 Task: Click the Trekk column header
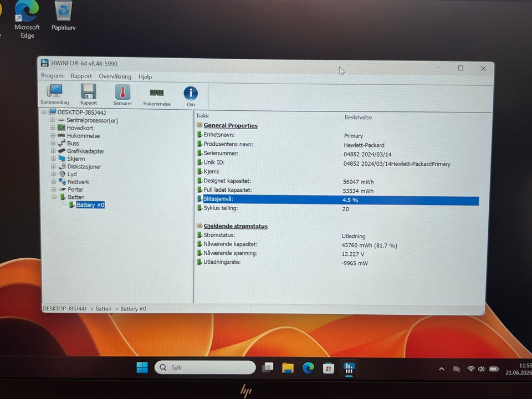pos(203,116)
